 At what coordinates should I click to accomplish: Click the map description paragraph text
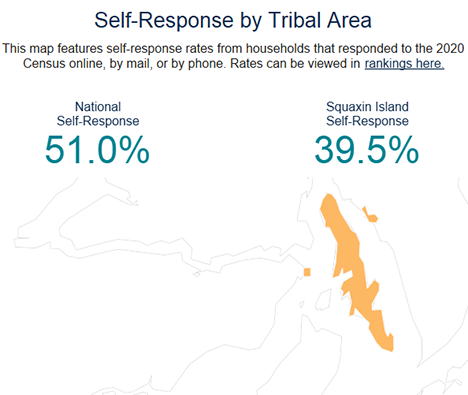[233, 56]
